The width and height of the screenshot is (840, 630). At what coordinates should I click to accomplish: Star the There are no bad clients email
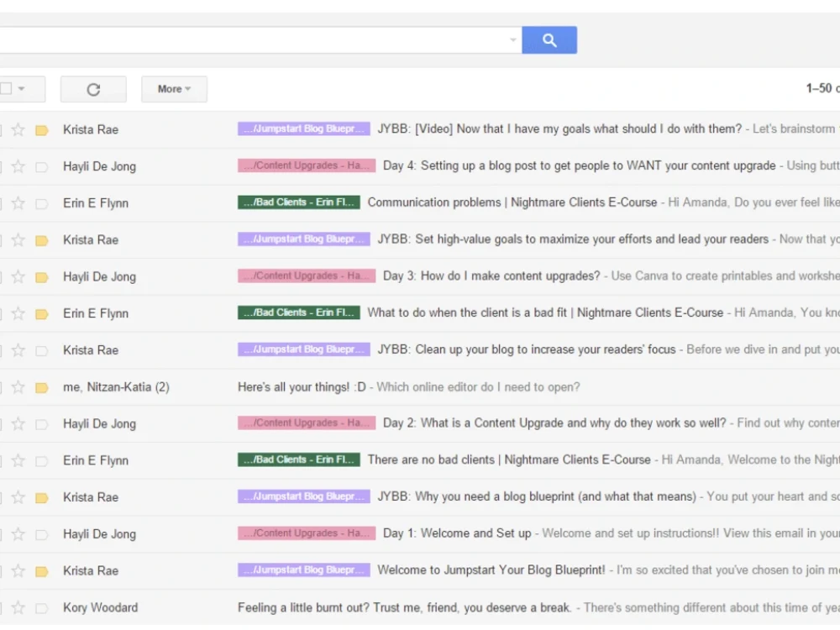[x=18, y=460]
